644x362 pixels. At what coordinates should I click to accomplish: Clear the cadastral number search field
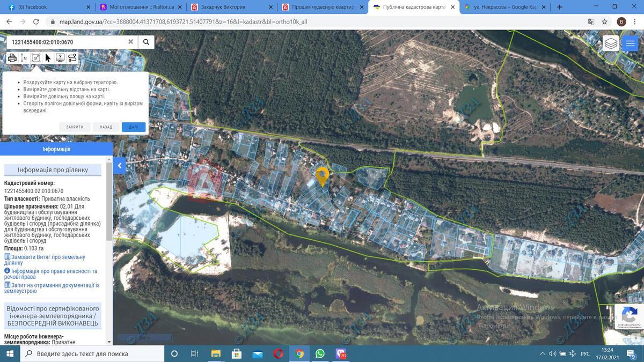click(130, 42)
